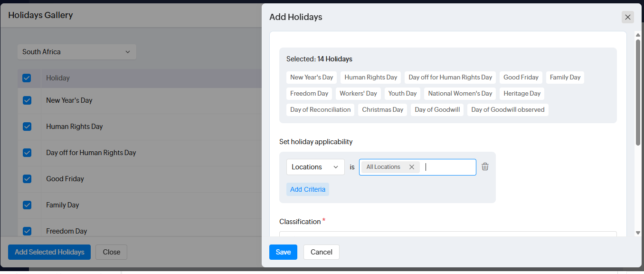Close the Add Holidays panel

[x=627, y=17]
